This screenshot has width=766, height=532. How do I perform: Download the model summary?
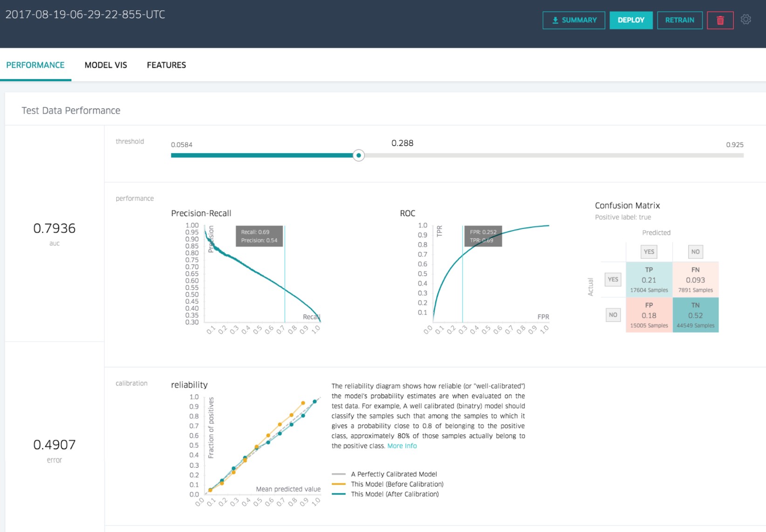574,20
